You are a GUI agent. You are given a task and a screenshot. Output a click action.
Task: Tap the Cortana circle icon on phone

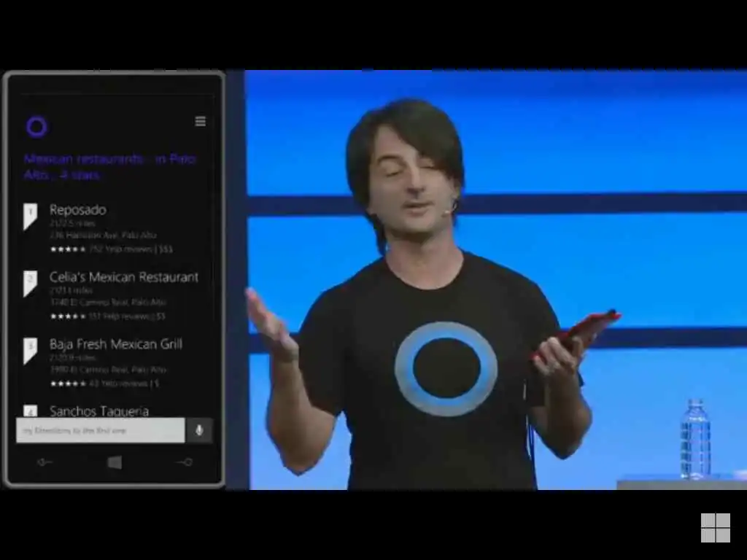point(36,127)
